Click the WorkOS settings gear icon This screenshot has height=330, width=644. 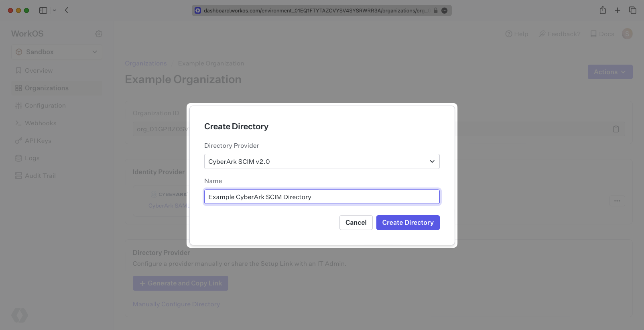[x=99, y=34]
